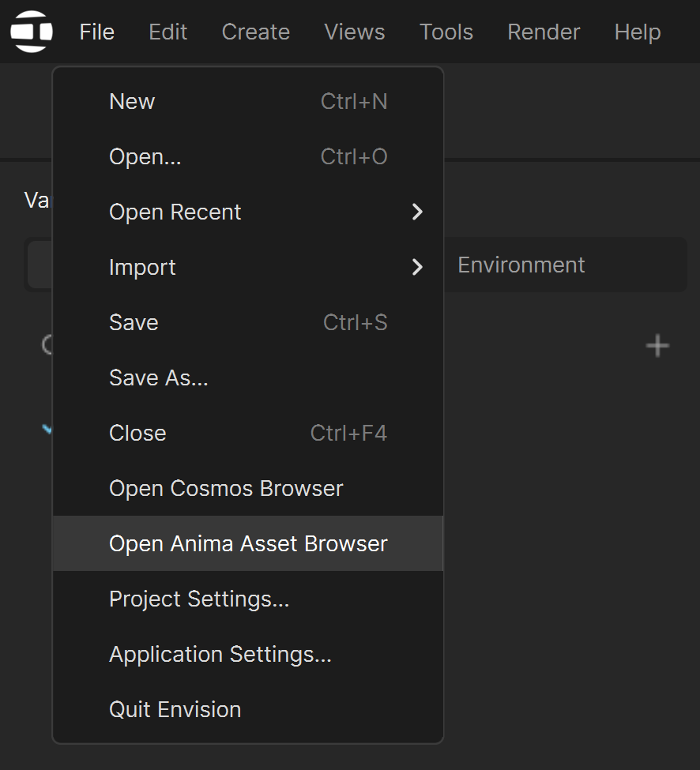Open the Views menu
Image resolution: width=700 pixels, height=770 pixels.
point(355,32)
